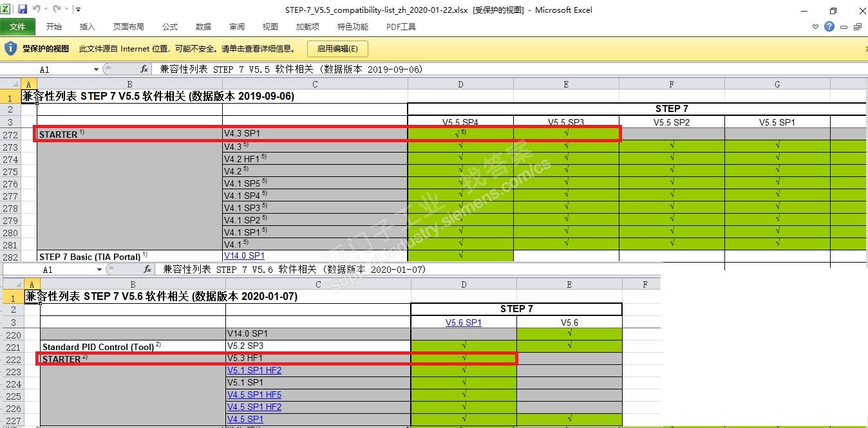
Task: Open the V5.6 SP1 header hyperlink
Action: point(464,322)
